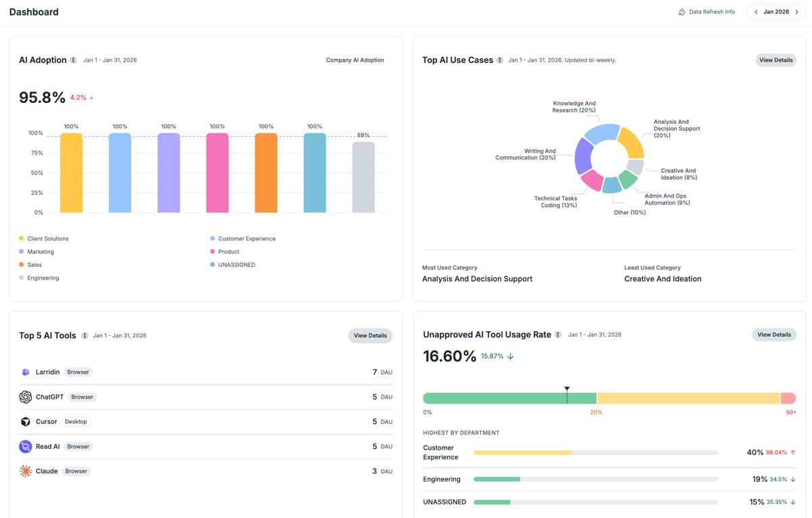Click info icon next to Top AI Use Cases
This screenshot has height=518, width=812.
(500, 60)
